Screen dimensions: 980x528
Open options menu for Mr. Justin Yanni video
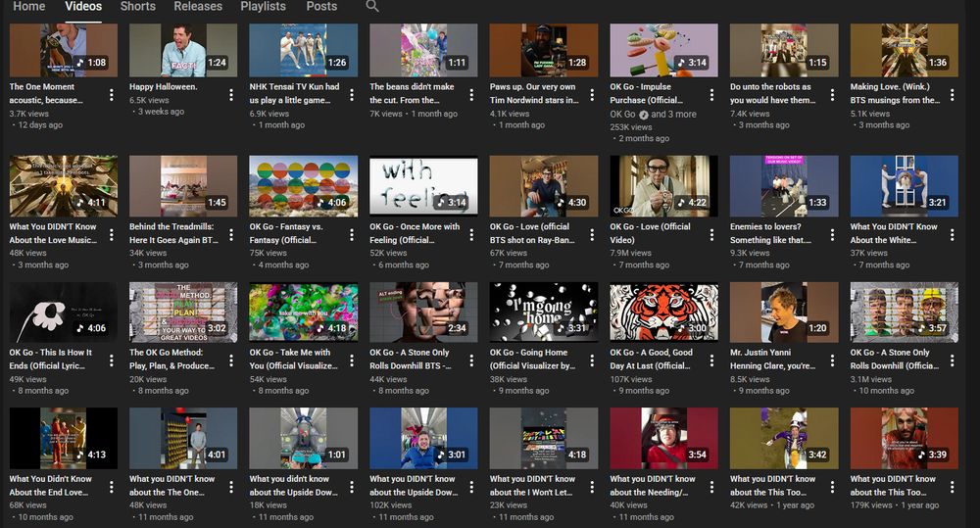[832, 360]
